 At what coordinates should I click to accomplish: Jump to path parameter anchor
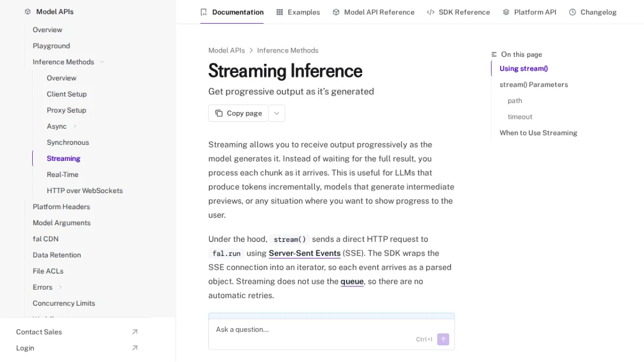click(515, 101)
